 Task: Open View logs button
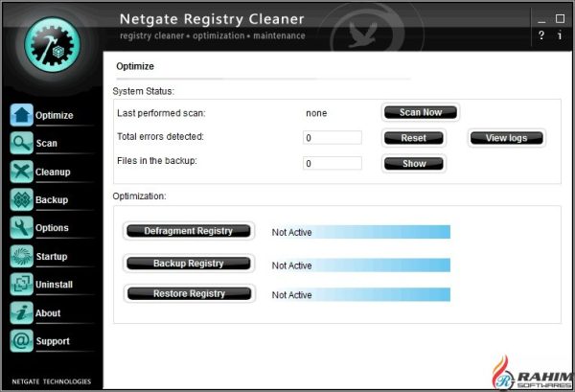506,138
